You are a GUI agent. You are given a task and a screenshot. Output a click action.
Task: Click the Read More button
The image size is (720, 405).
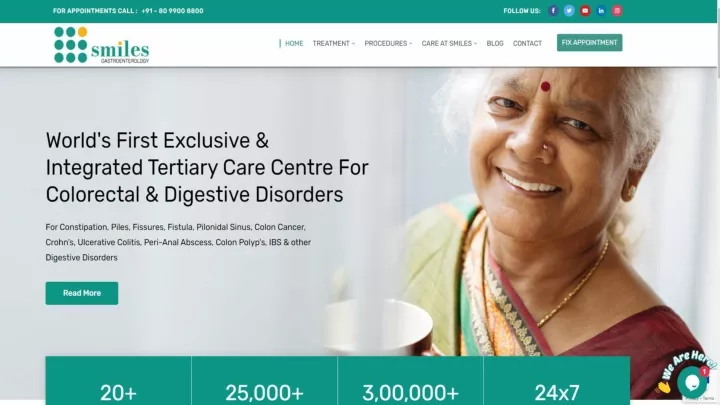82,293
